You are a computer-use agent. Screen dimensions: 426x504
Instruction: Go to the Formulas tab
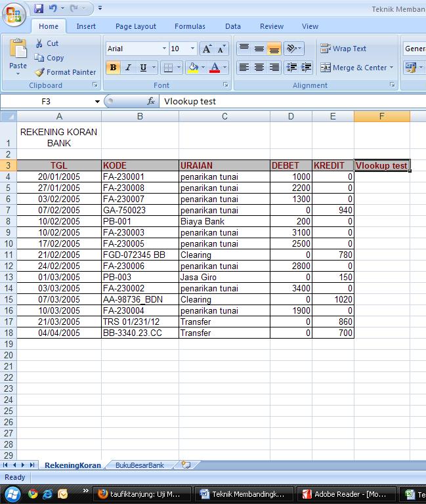coord(190,26)
